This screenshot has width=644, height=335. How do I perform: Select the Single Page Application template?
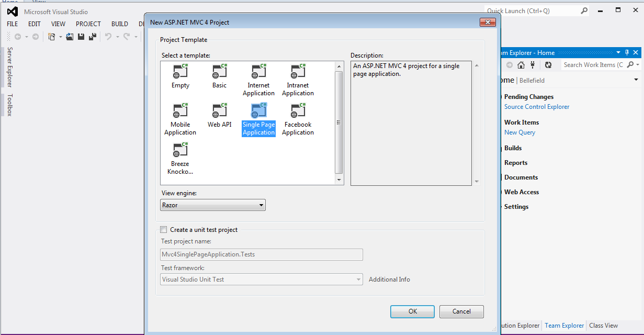click(x=258, y=119)
